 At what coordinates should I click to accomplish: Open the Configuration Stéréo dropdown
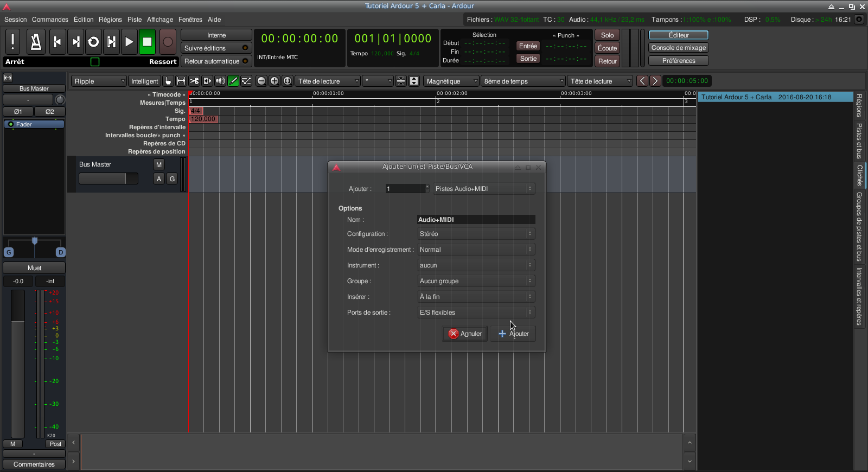coord(476,234)
